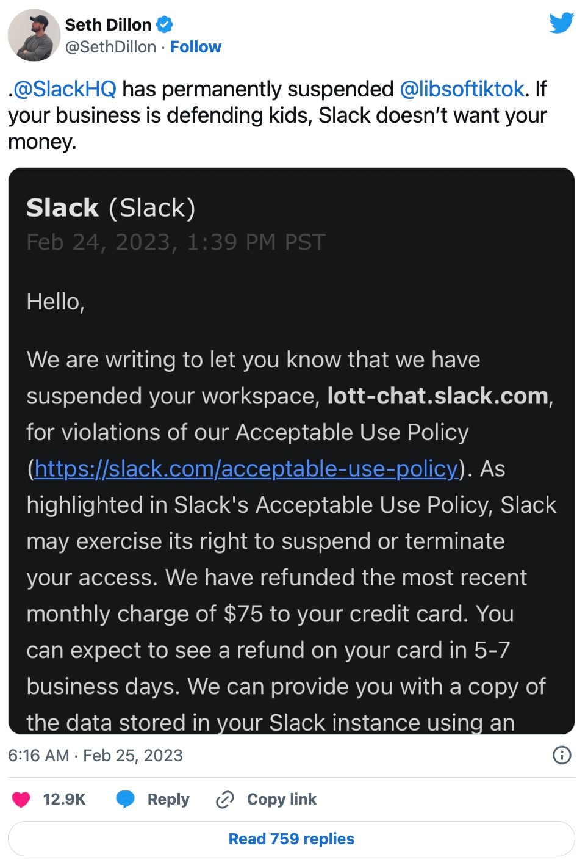
Task: Open Seth Dillon's profile picture
Action: coord(34,35)
